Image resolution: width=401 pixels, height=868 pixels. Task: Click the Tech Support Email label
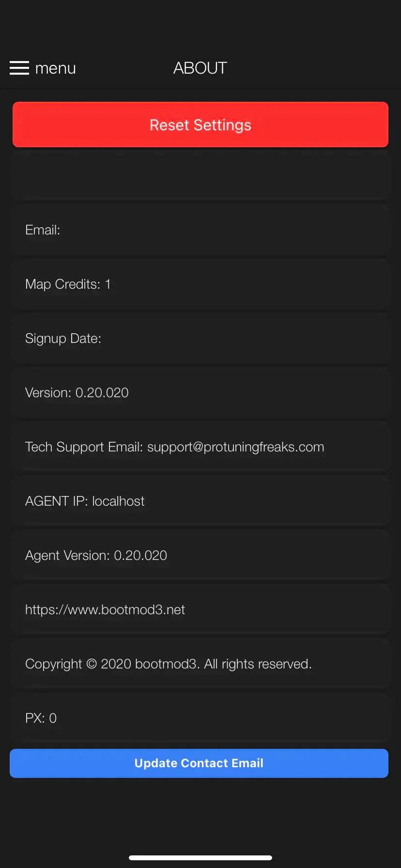[x=84, y=447]
